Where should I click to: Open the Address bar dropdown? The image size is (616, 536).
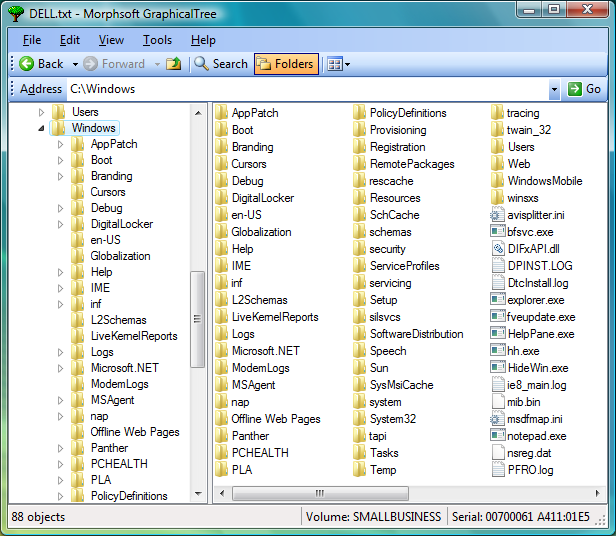tap(554, 89)
